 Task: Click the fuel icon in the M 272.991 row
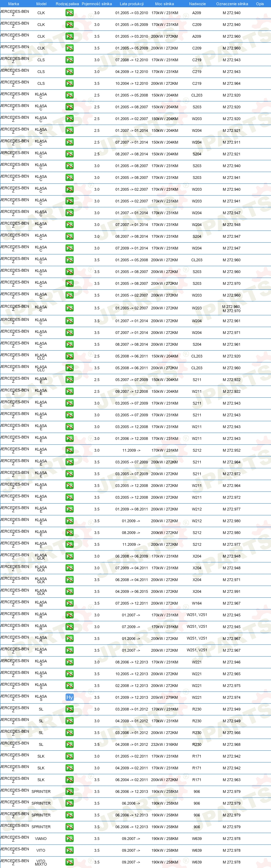[70, 591]
